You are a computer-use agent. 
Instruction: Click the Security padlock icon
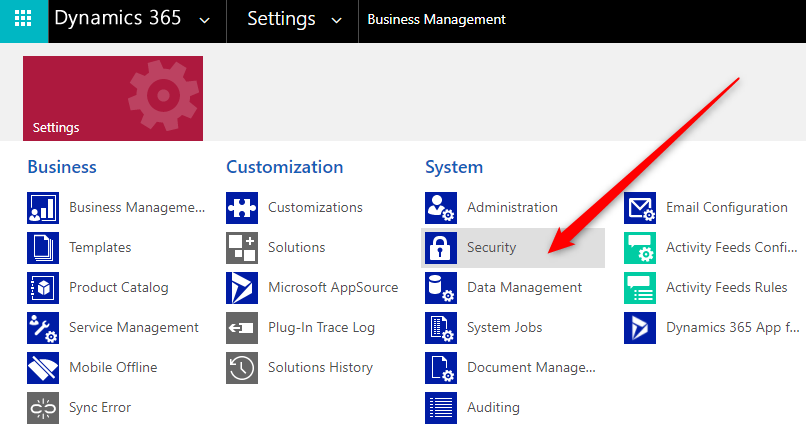pyautogui.click(x=441, y=248)
